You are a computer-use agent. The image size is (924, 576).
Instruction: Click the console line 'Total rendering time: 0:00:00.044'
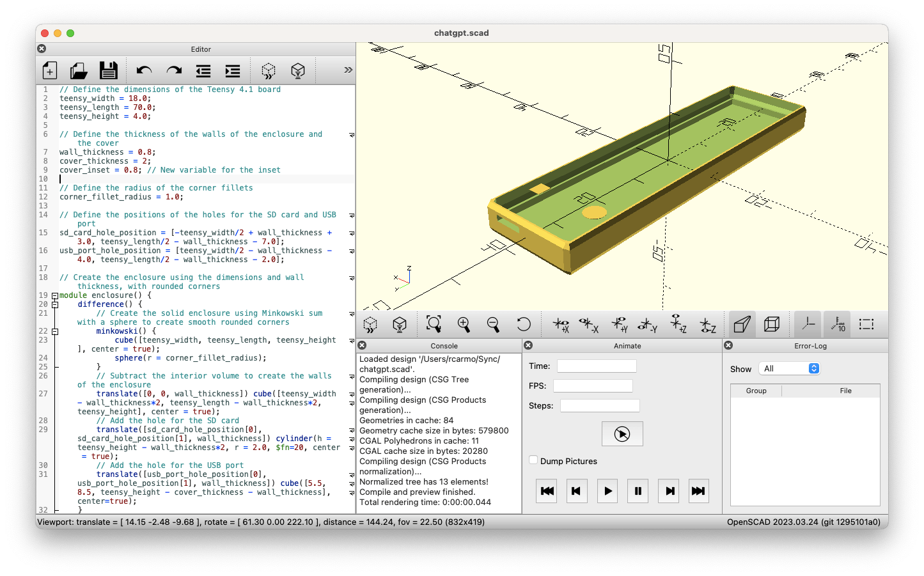(425, 502)
